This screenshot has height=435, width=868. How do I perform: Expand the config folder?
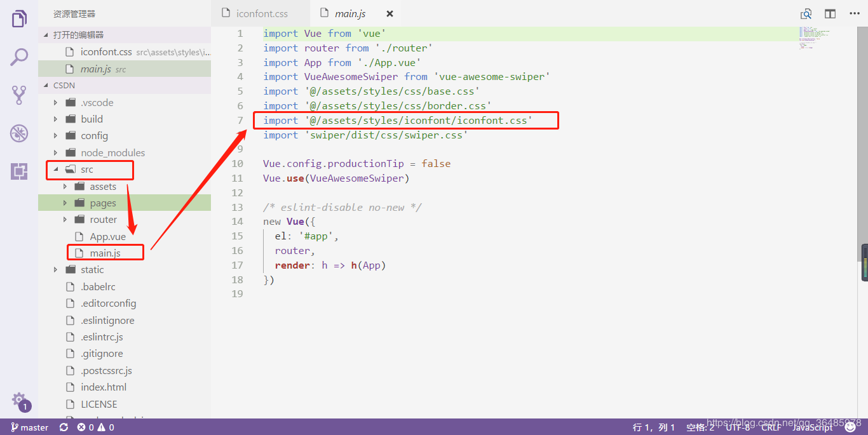coord(125,135)
